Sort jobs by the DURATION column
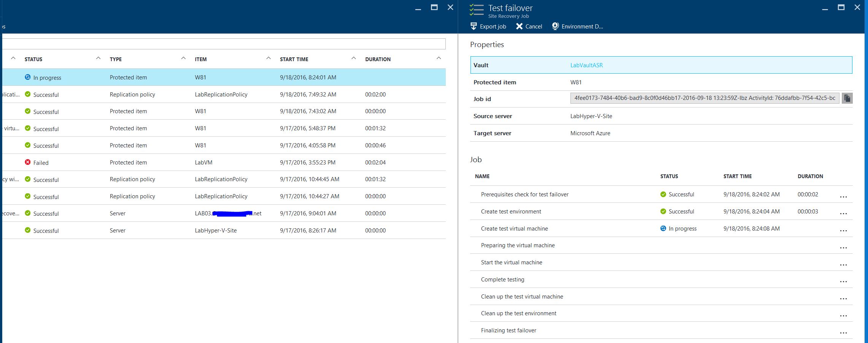 (377, 59)
